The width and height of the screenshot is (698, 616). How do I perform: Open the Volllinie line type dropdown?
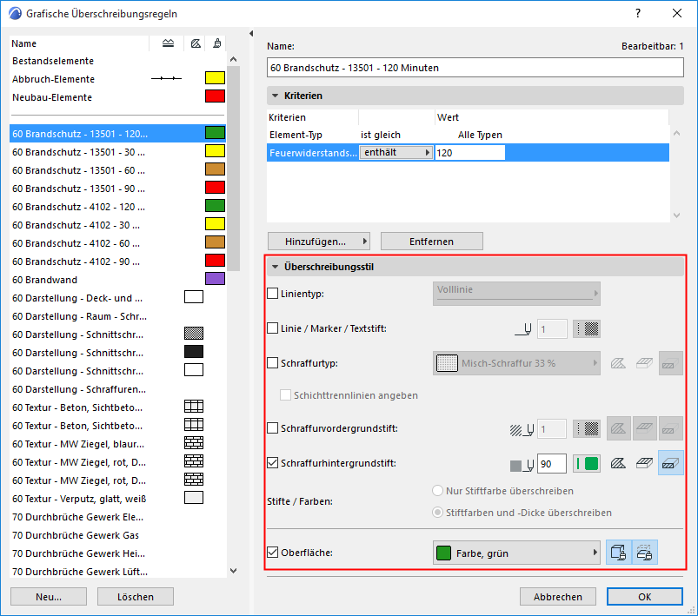[516, 294]
